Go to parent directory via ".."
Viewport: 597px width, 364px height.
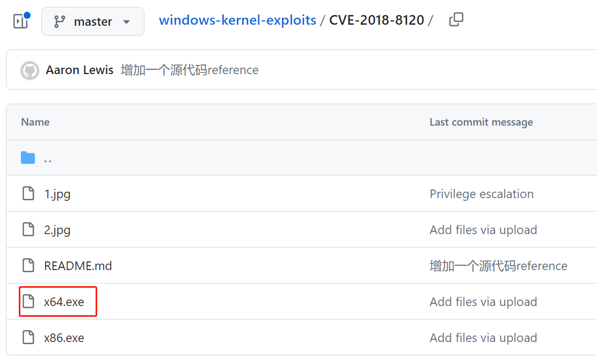click(48, 159)
